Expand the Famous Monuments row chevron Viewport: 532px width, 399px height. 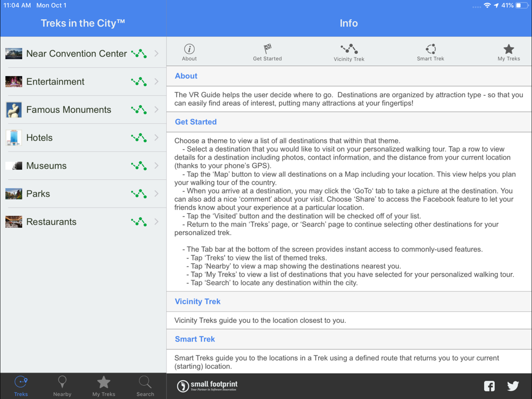tap(156, 110)
